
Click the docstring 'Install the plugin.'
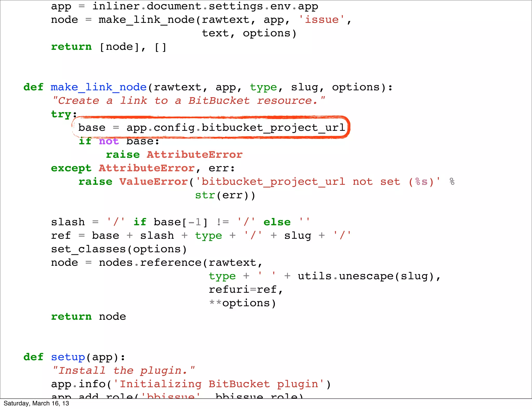(x=123, y=371)
